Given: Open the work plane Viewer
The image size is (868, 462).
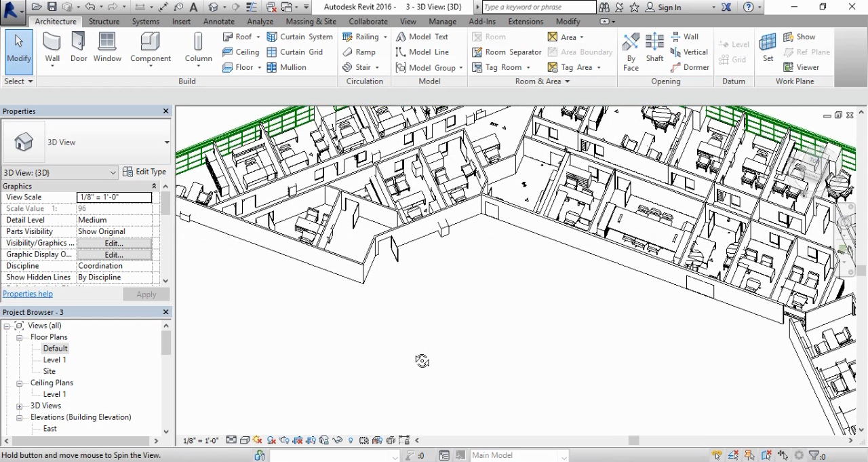Looking at the screenshot, I should click(x=802, y=67).
